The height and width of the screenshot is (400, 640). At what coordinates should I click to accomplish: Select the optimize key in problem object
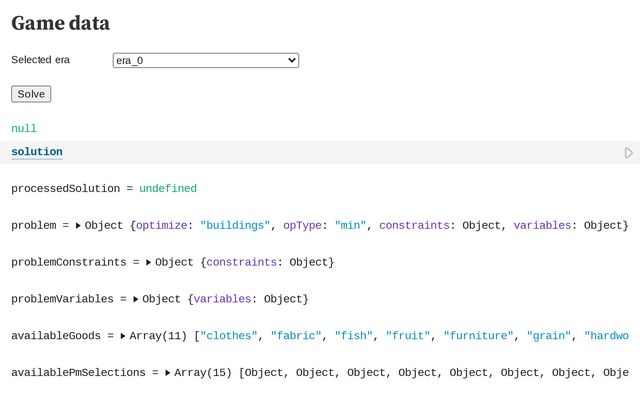164,226
